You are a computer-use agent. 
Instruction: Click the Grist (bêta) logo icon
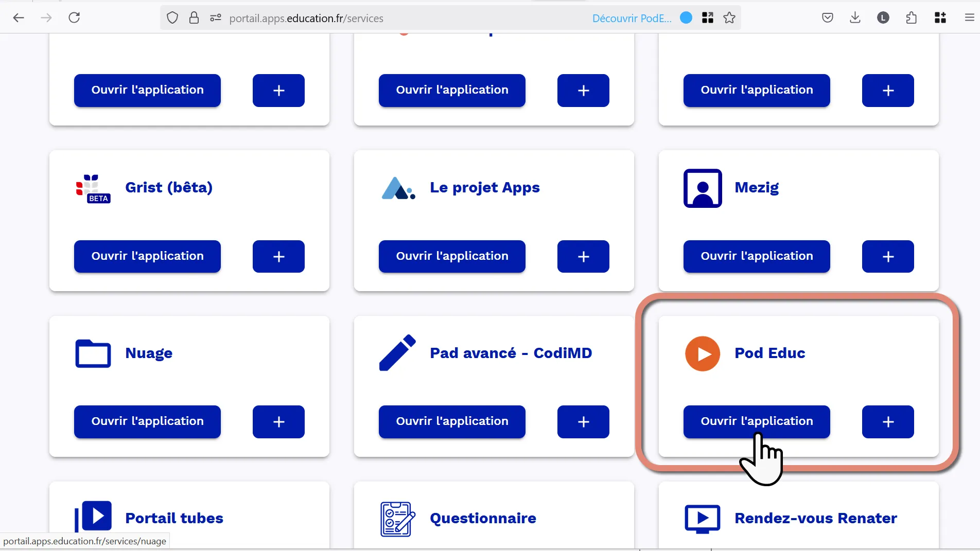(93, 189)
